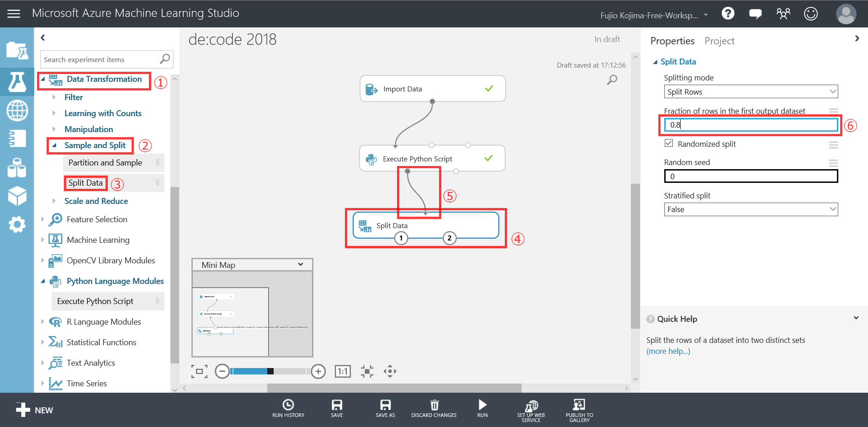Click the arrange/fit-all nodes icon
This screenshot has width=868, height=427.
(367, 371)
